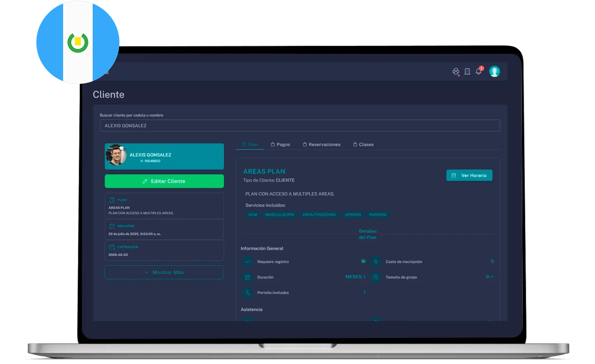Screen dimensions: 595x364
Task: Click the calendar icon beside Duración
Action: click(248, 277)
